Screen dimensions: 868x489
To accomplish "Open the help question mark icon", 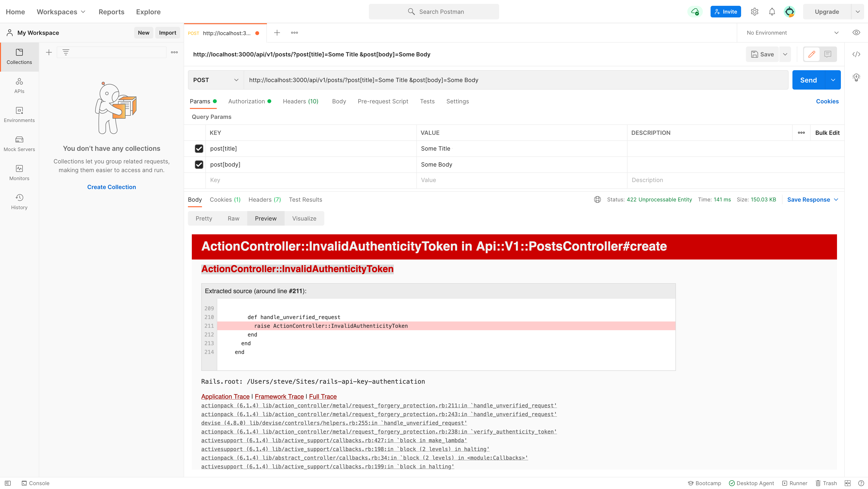I will 861,483.
